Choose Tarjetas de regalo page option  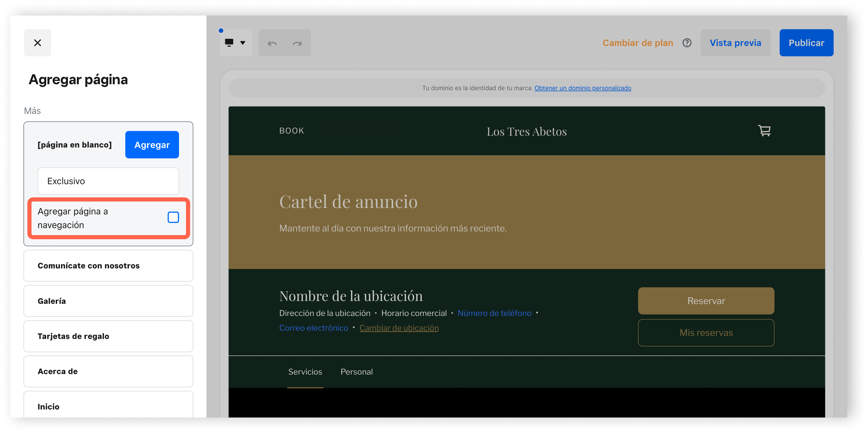(x=108, y=336)
